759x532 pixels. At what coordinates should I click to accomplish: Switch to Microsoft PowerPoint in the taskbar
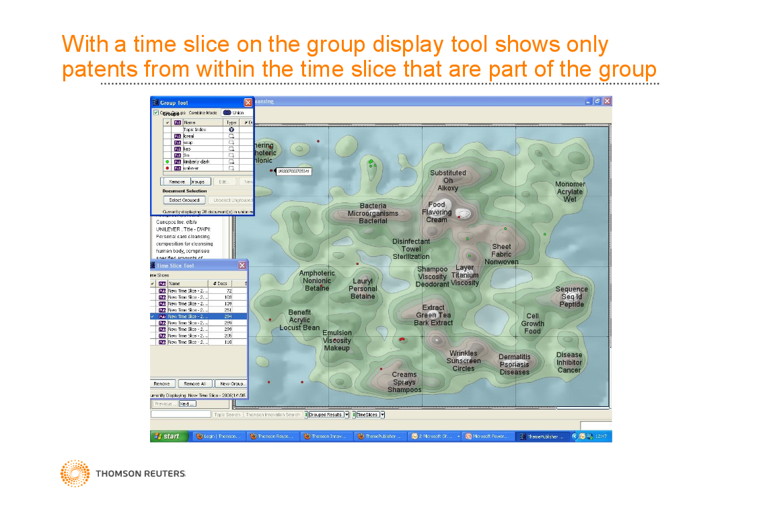489,436
